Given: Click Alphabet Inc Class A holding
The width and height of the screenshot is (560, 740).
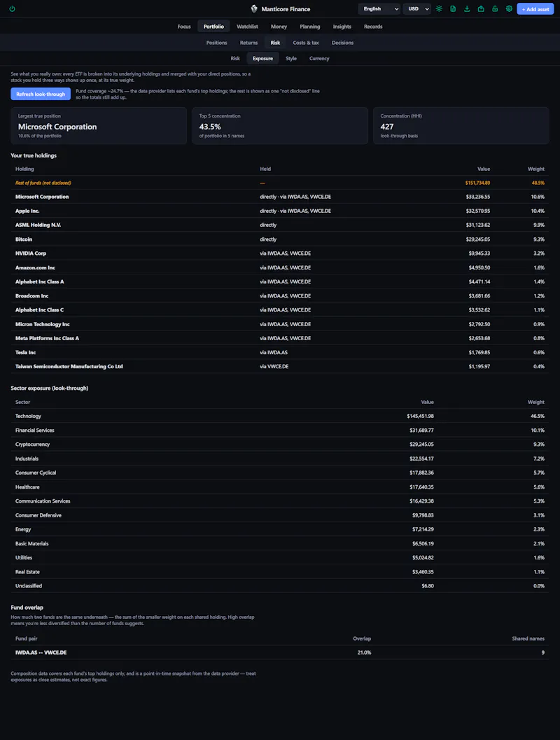Looking at the screenshot, I should click(x=40, y=281).
